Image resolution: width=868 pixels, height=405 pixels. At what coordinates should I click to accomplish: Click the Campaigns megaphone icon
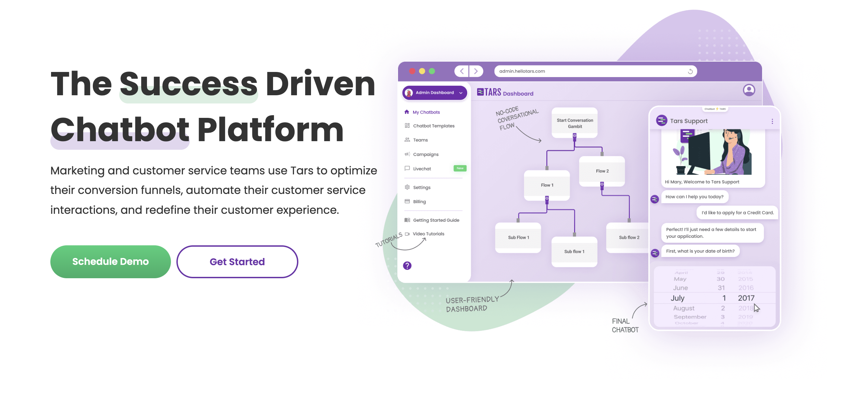[x=407, y=154]
